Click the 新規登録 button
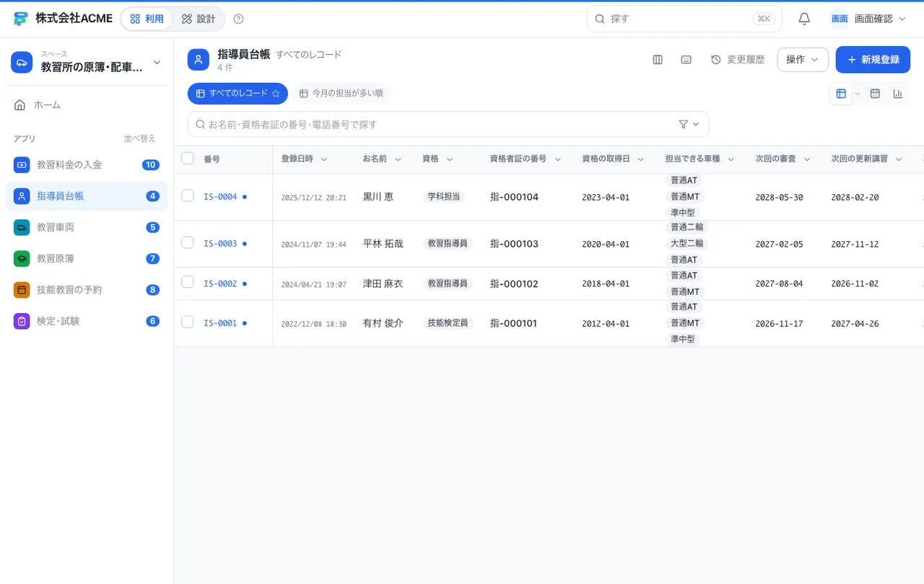Image resolution: width=924 pixels, height=584 pixels. (873, 60)
